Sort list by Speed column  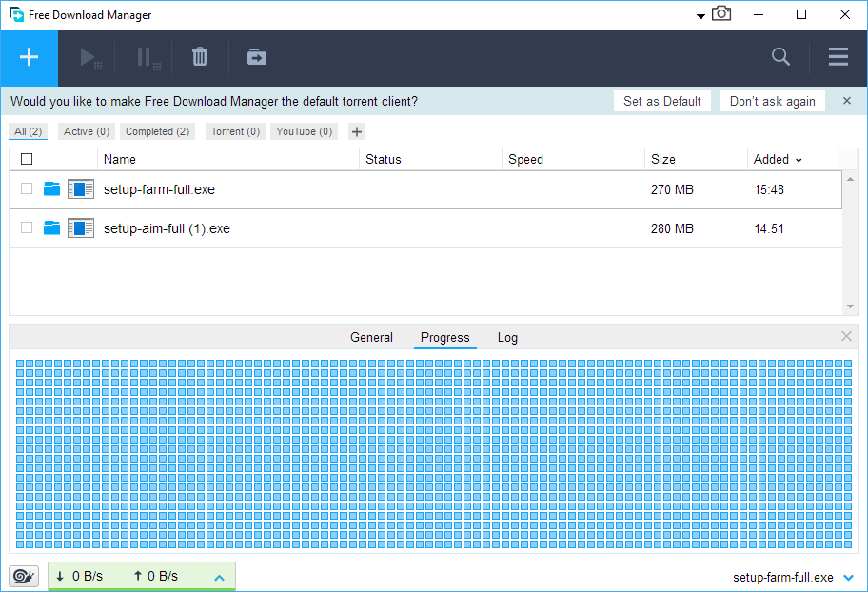click(x=574, y=160)
